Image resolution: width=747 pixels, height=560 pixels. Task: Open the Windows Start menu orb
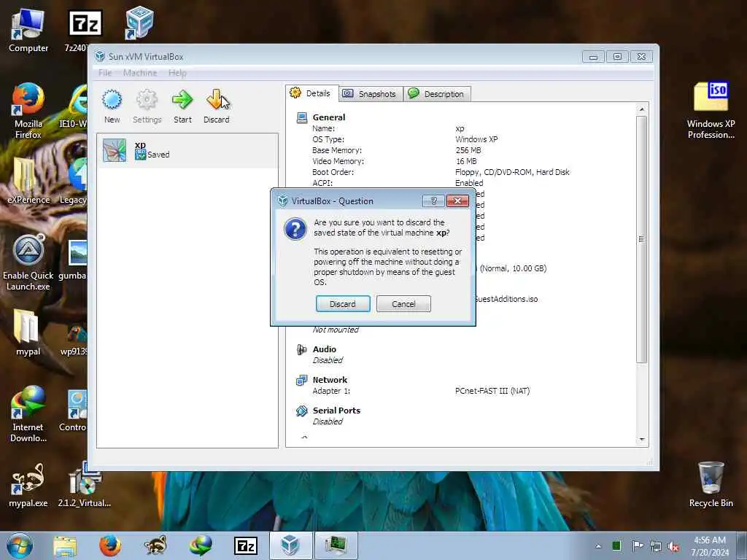tap(20, 545)
